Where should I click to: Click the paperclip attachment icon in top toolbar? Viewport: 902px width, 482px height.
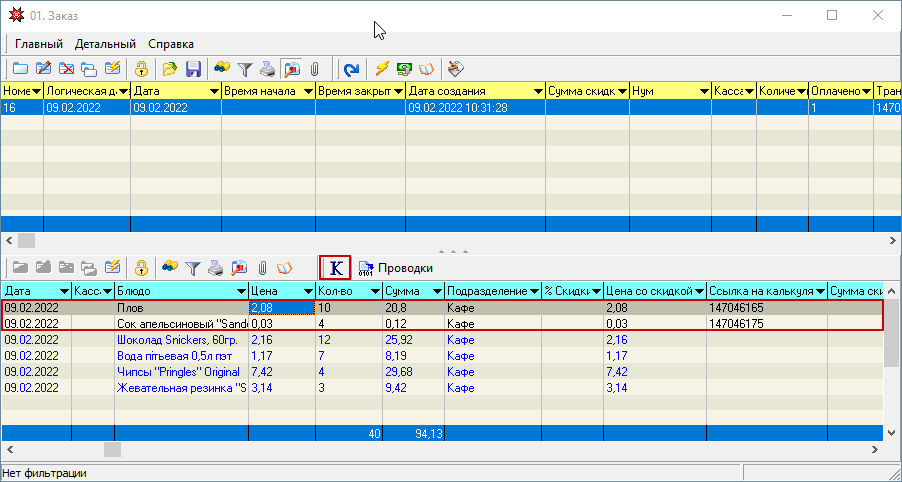click(x=314, y=69)
